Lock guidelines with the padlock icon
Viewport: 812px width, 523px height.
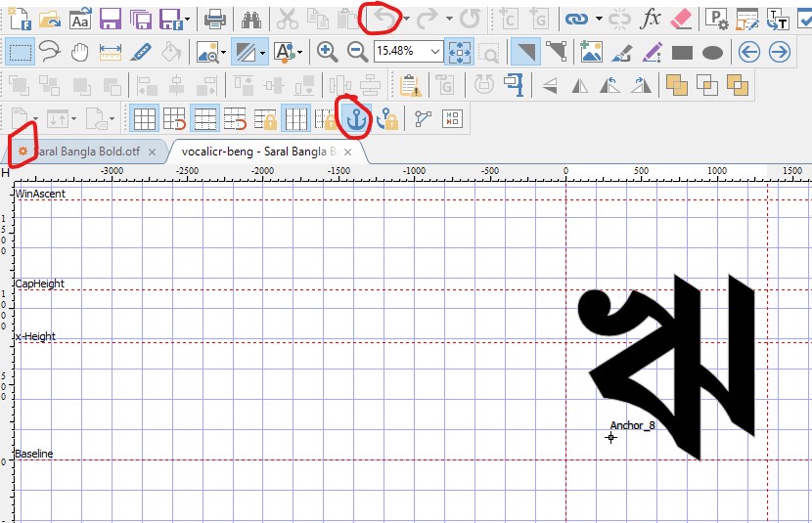266,119
